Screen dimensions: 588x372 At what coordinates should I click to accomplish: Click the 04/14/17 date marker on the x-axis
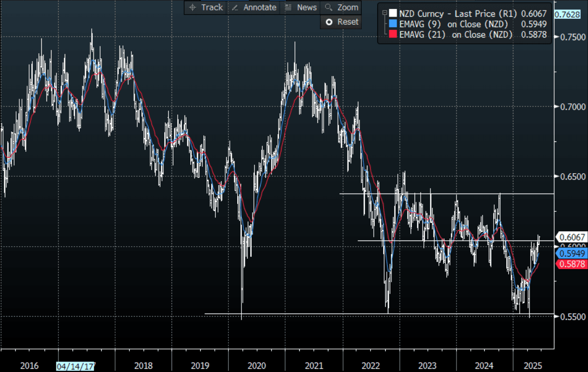click(77, 366)
